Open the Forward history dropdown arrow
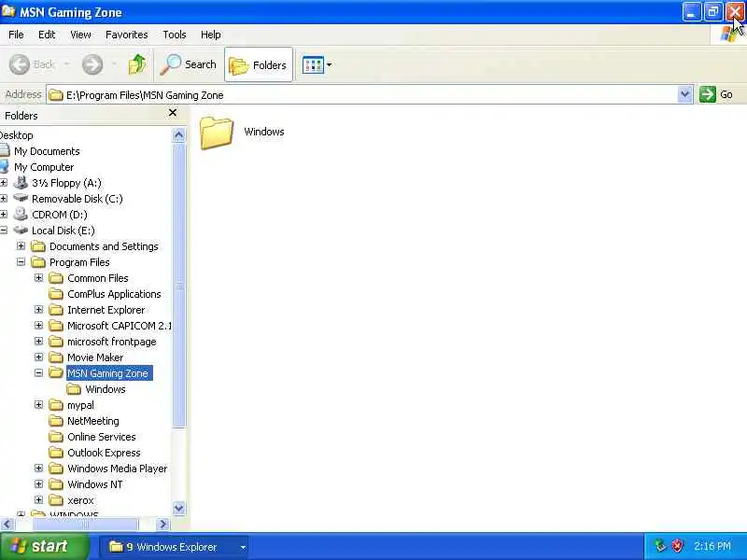The image size is (747, 560). point(114,64)
